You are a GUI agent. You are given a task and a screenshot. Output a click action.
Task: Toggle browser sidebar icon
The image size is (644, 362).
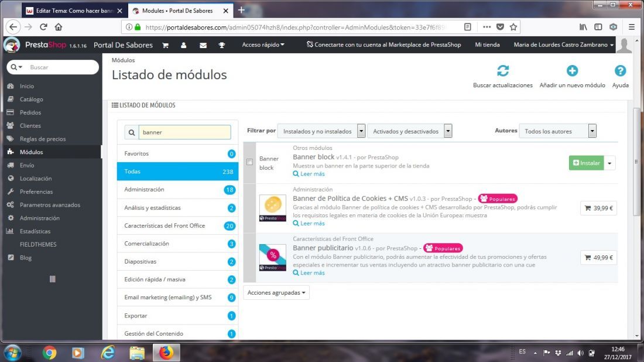click(598, 27)
